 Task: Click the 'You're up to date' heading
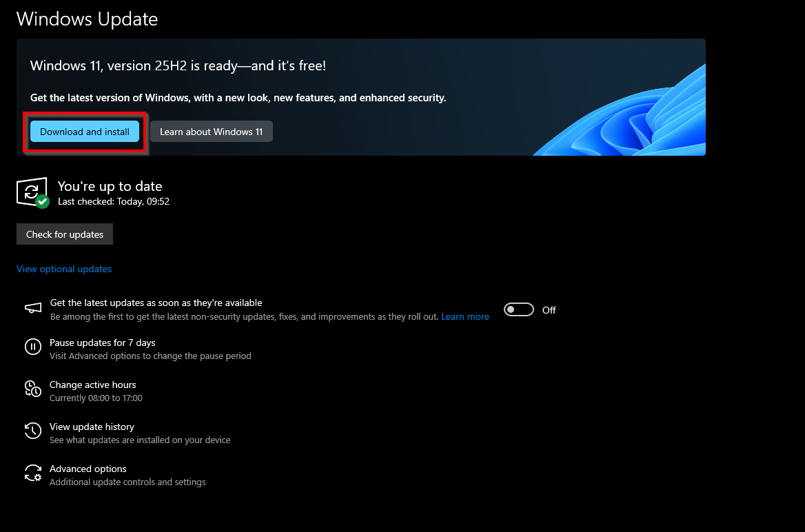[x=110, y=186]
